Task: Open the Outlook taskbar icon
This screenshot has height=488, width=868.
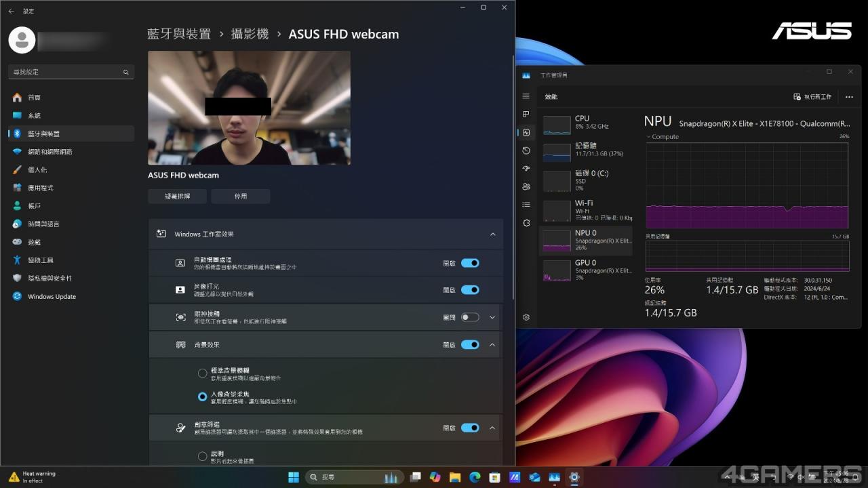Action: (x=534, y=477)
